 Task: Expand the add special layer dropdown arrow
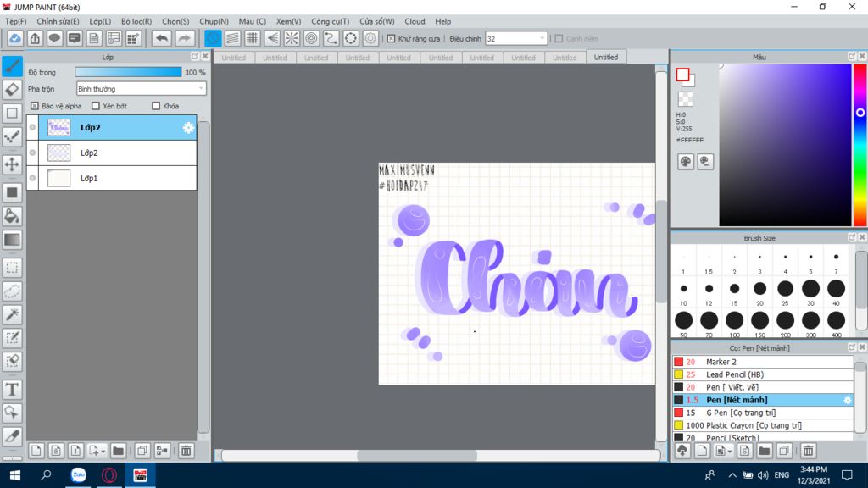point(103,451)
